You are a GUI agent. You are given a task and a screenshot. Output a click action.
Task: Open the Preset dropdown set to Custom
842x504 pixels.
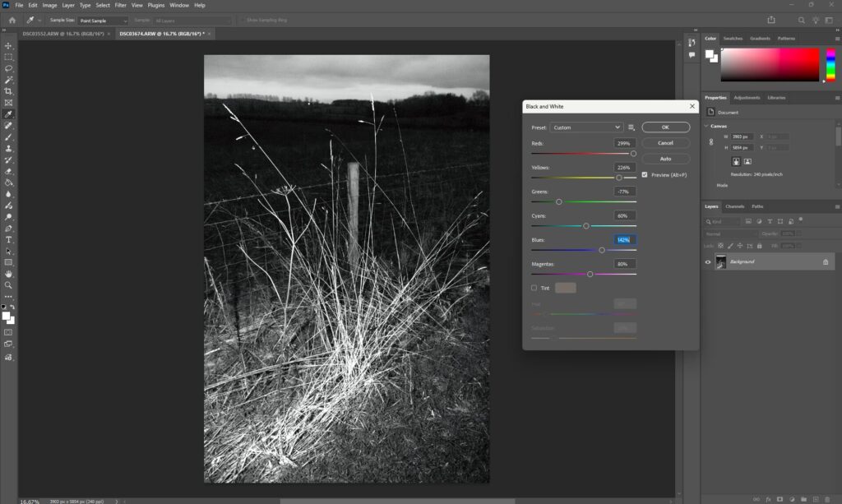pyautogui.click(x=587, y=127)
